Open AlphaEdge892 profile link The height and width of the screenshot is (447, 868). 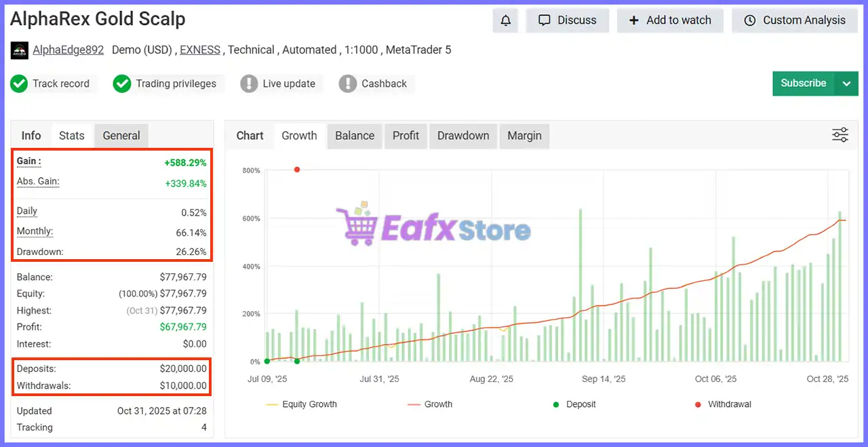point(68,50)
